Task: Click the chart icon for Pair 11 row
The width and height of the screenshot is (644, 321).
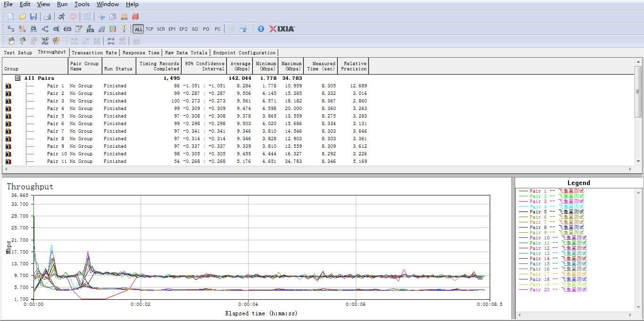Action: pyautogui.click(x=8, y=161)
